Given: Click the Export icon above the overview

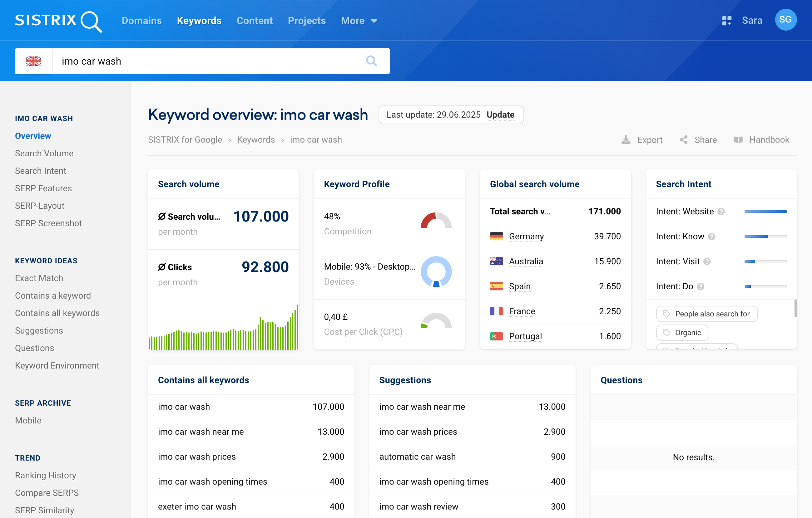Looking at the screenshot, I should click(626, 139).
